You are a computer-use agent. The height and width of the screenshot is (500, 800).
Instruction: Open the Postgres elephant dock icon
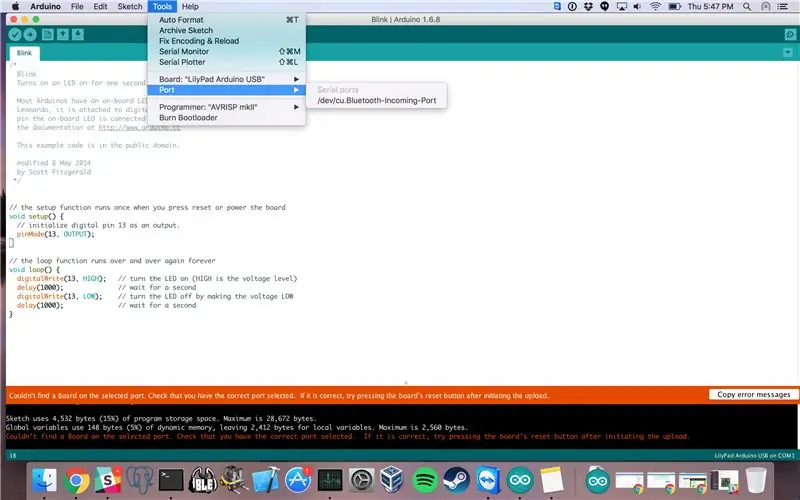139,480
